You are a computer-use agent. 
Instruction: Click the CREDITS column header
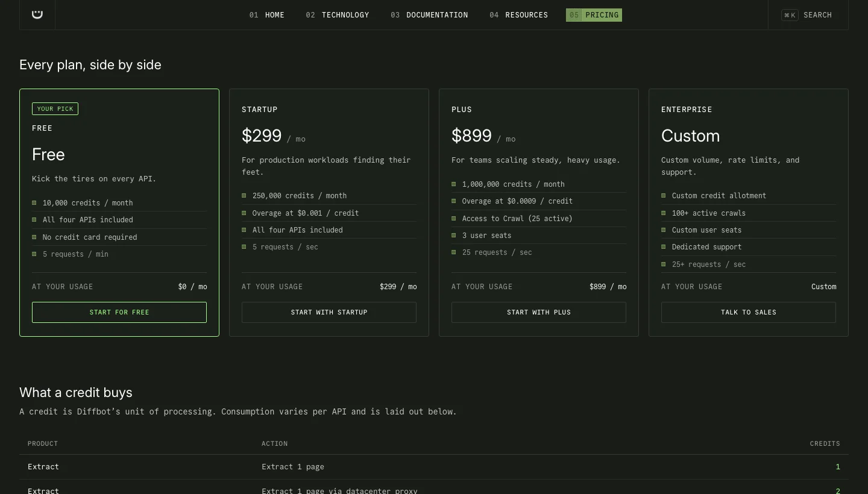(x=825, y=443)
